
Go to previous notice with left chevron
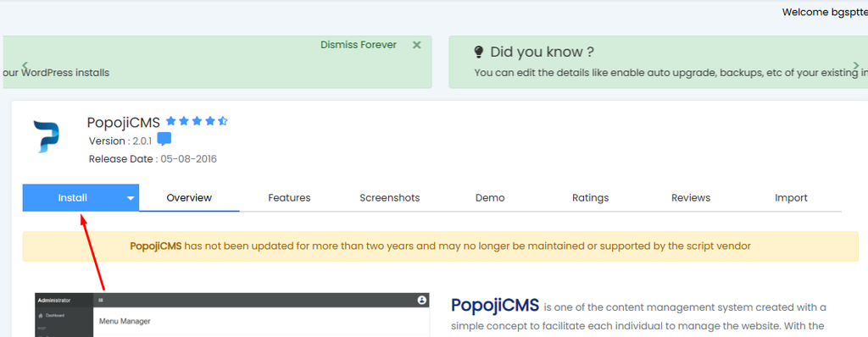pos(25,65)
